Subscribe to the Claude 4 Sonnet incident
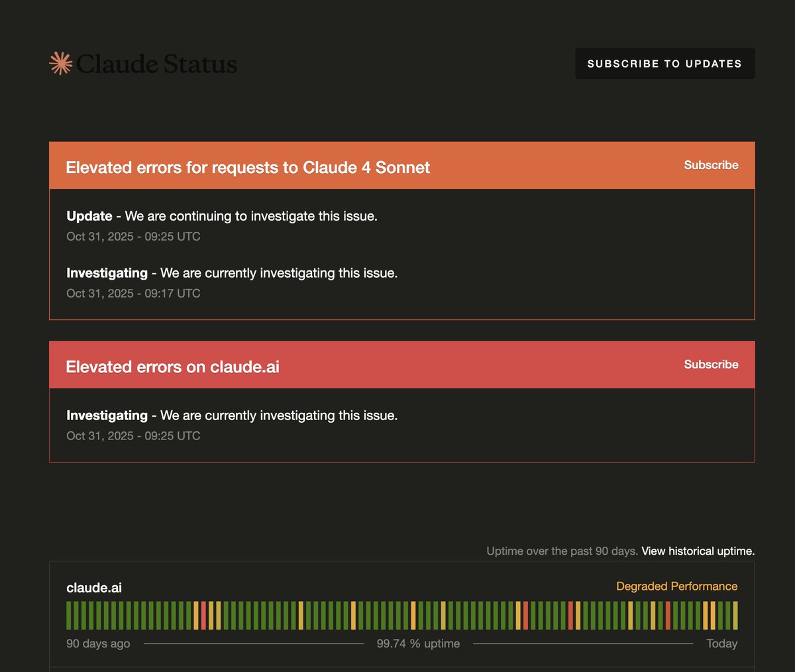Viewport: 795px width, 672px height. pyautogui.click(x=711, y=165)
